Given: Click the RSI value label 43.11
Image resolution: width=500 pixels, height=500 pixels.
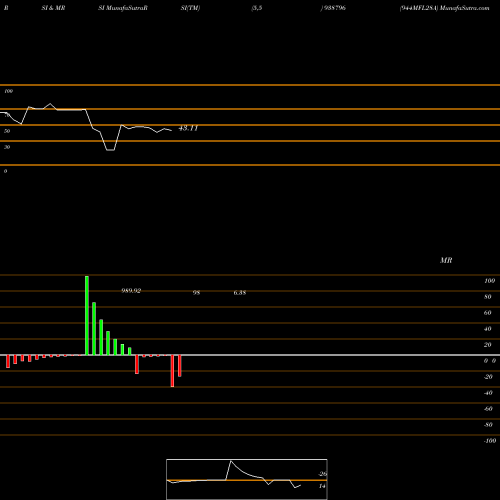Looking at the screenshot, I should (188, 128).
